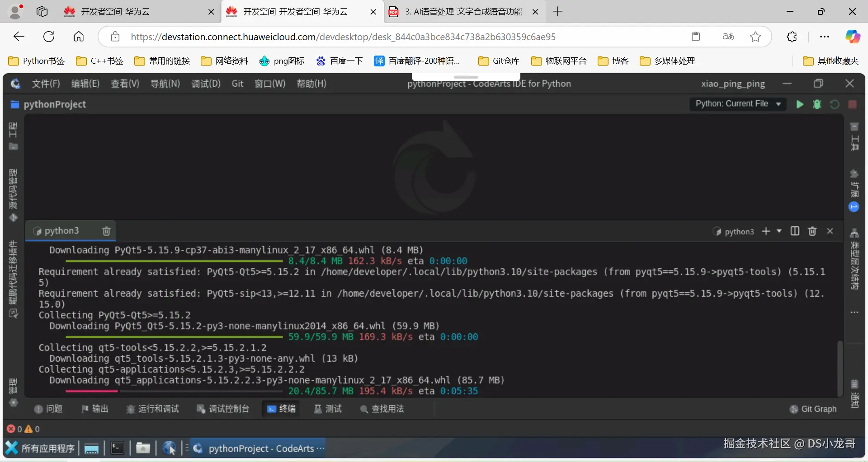Image resolution: width=868 pixels, height=462 pixels.
Task: Split the terminal view
Action: pyautogui.click(x=794, y=231)
